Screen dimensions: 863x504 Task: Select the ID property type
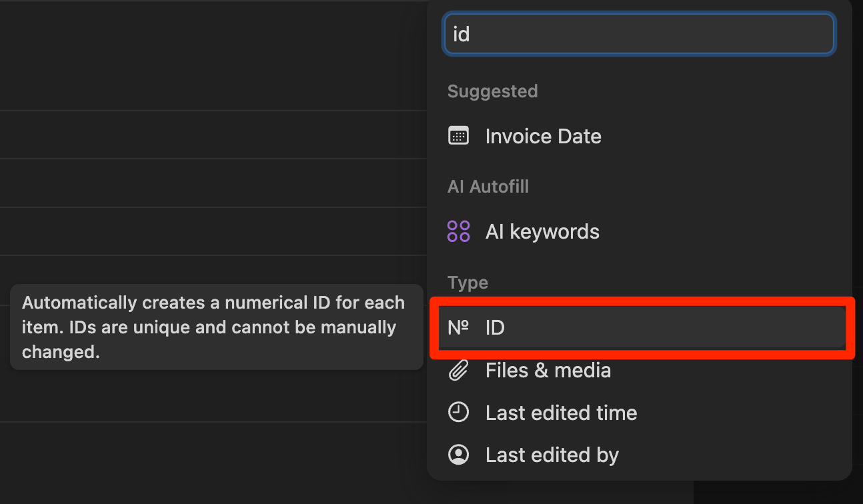pos(495,327)
